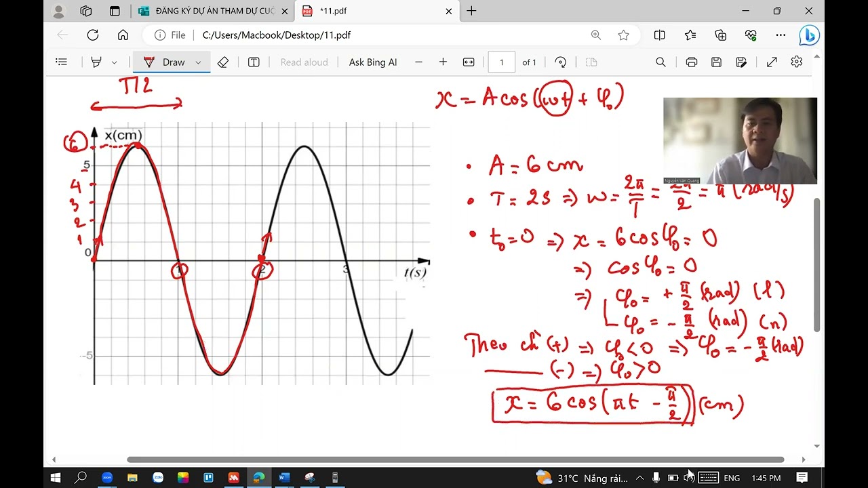Open File Explorer from the taskbar
Screen dimensions: 868x488
click(132, 478)
